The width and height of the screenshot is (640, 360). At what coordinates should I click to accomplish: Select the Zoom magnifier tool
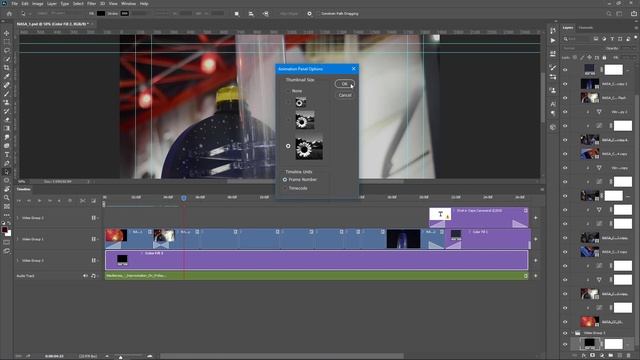click(7, 198)
